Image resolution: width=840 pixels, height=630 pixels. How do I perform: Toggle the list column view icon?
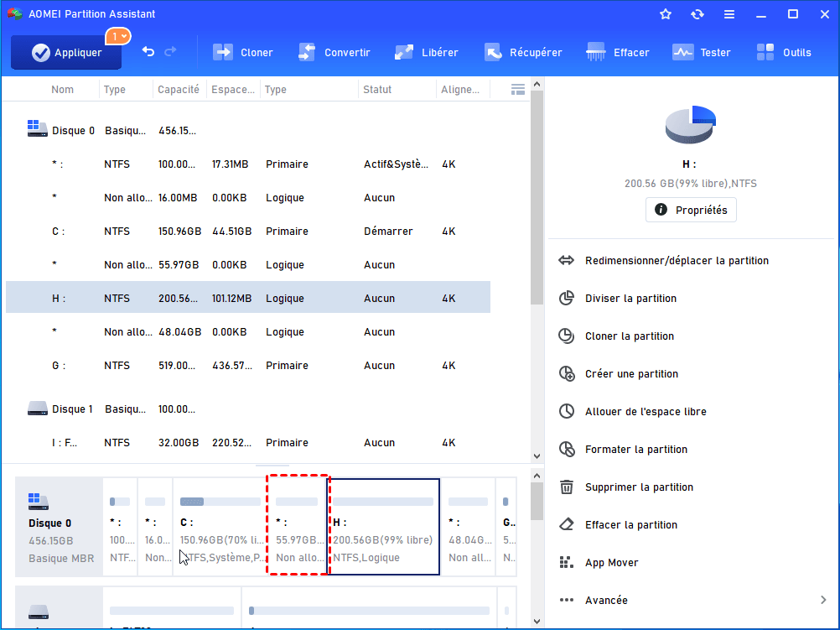click(517, 89)
